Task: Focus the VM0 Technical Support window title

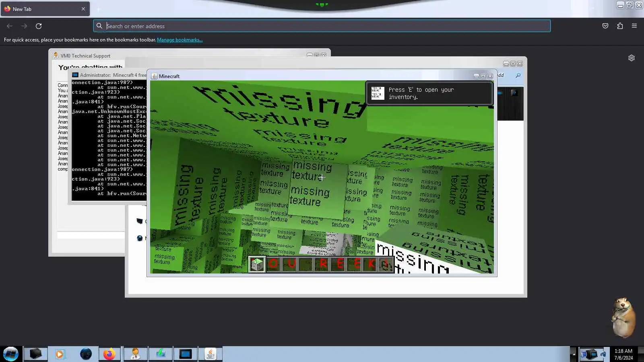Action: coord(85,56)
